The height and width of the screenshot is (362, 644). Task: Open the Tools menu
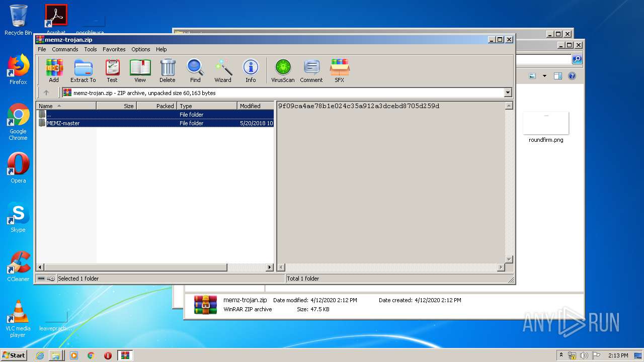click(91, 49)
